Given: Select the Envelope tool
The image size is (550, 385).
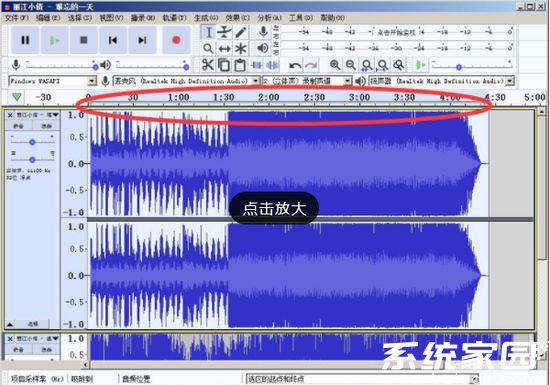Looking at the screenshot, I should 224,32.
